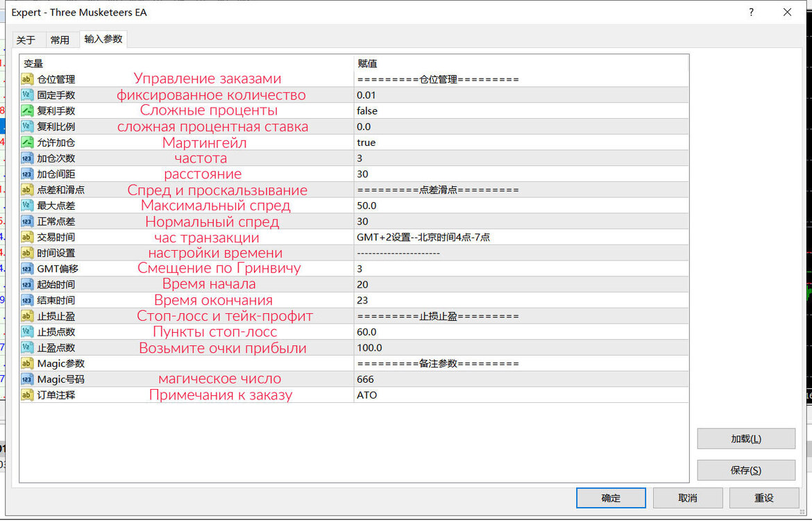The height and width of the screenshot is (521, 812).
Task: Edit the 正常点差 value 30
Action: coord(521,222)
